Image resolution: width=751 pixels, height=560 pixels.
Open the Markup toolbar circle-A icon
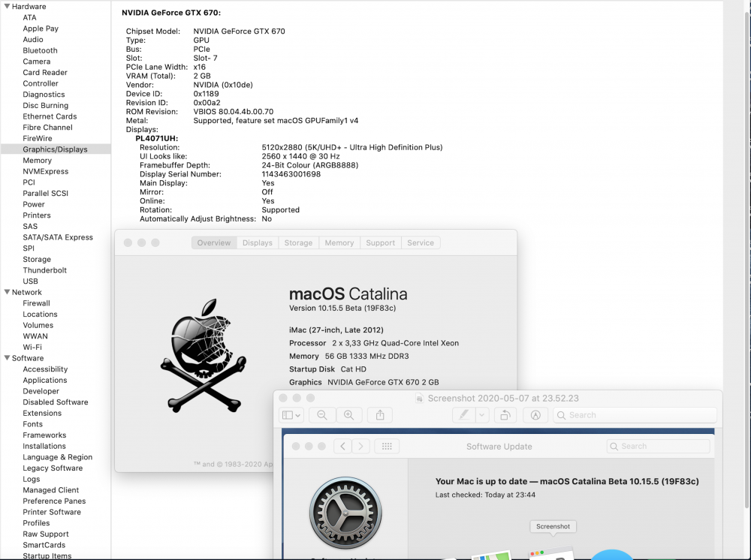tap(535, 415)
